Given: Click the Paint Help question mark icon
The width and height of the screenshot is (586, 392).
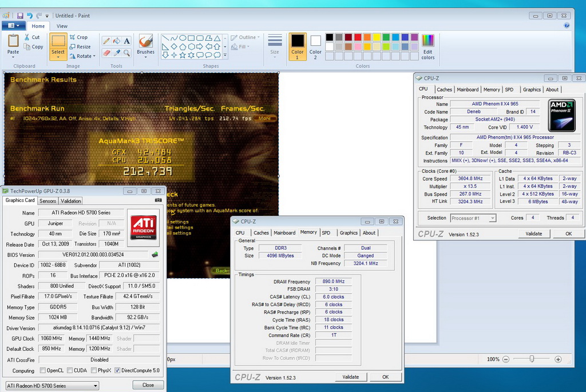Looking at the screenshot, I should pos(567,25).
